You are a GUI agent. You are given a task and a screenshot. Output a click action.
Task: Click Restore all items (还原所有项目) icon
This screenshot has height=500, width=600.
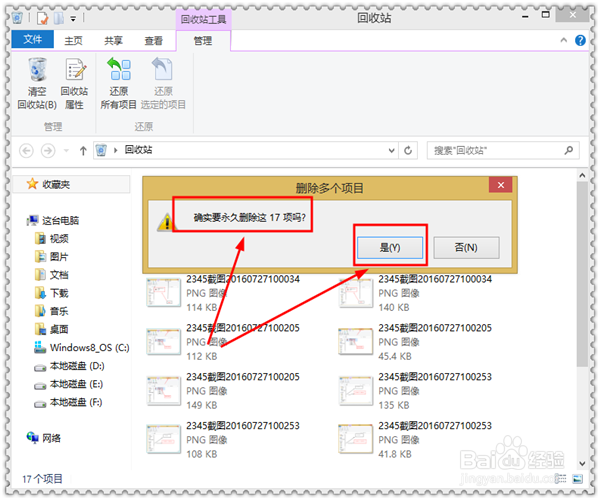pyautogui.click(x=119, y=69)
